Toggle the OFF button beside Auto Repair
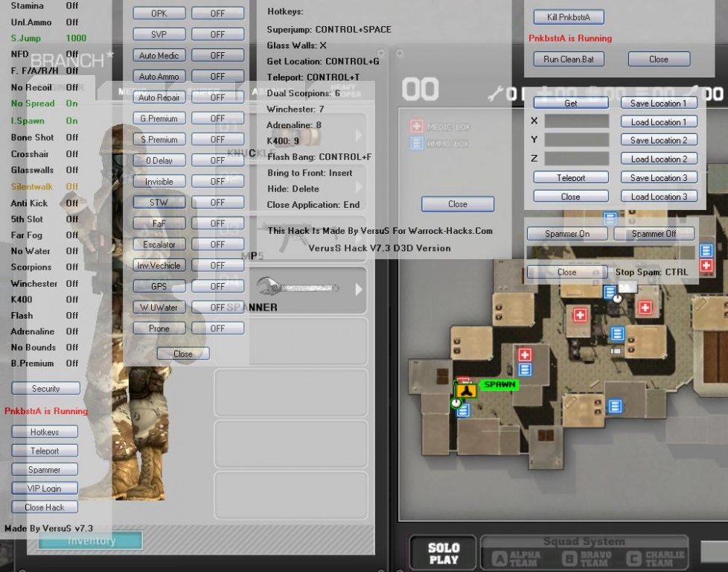728x572 pixels. [x=218, y=97]
